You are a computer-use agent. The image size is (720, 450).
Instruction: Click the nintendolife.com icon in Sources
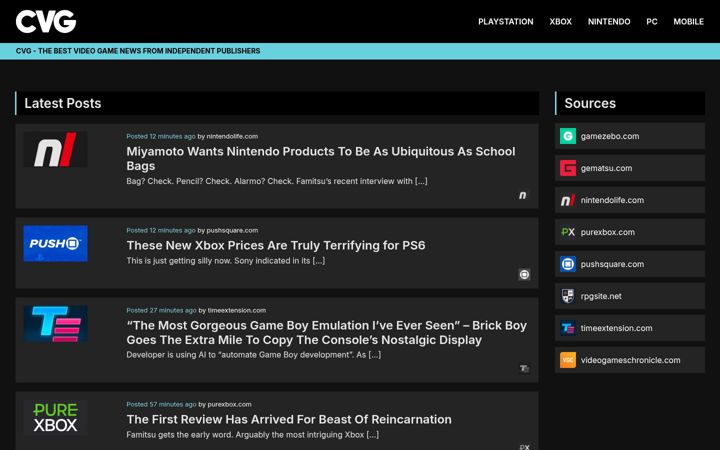point(568,200)
